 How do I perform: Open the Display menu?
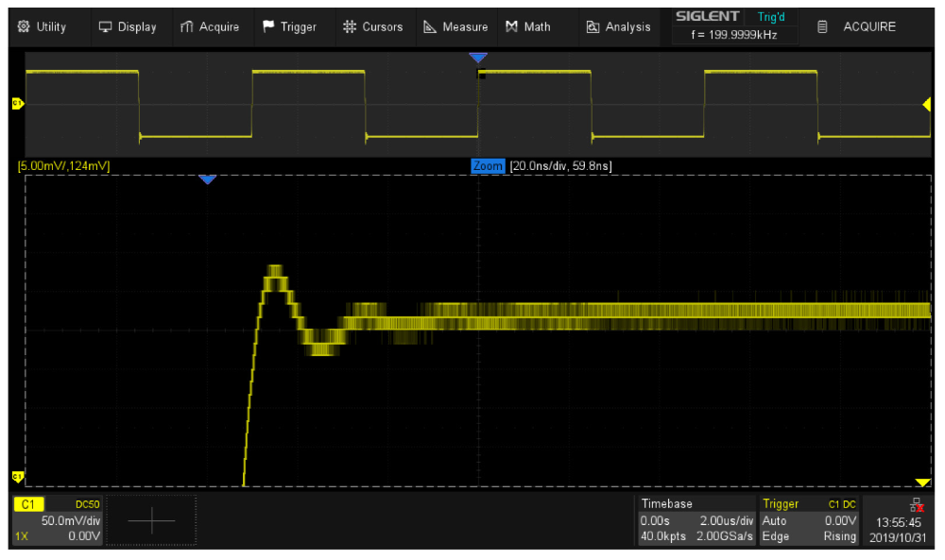click(128, 26)
